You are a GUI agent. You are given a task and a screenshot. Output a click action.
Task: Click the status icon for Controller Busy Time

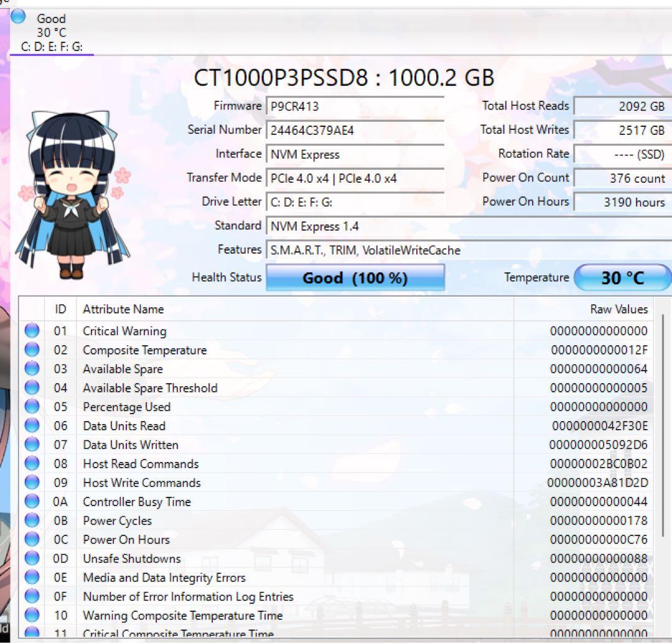coord(32,501)
